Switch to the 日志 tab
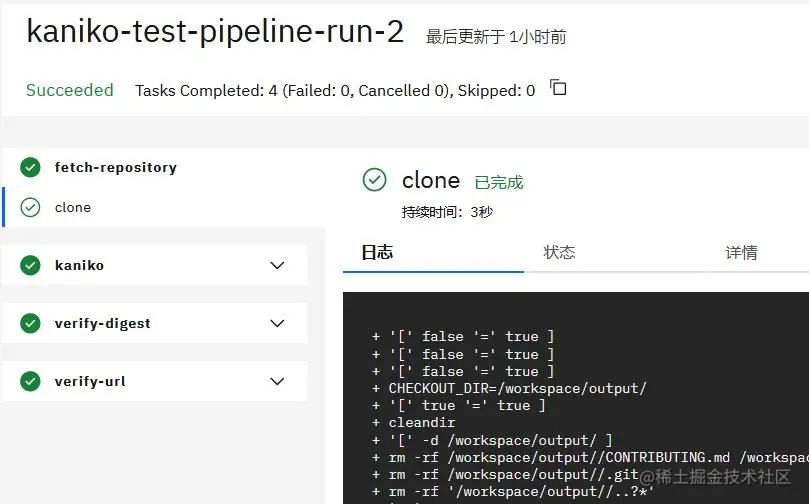The image size is (809, 504). (x=377, y=253)
